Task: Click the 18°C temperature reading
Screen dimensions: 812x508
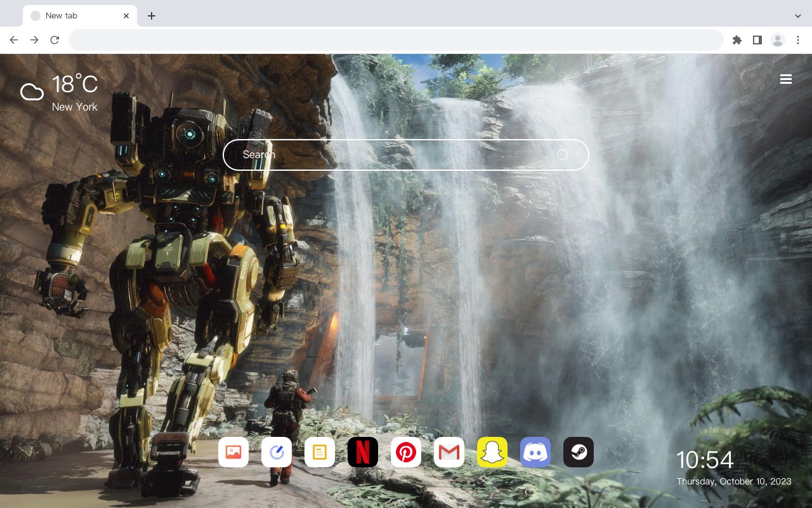Action: point(75,84)
